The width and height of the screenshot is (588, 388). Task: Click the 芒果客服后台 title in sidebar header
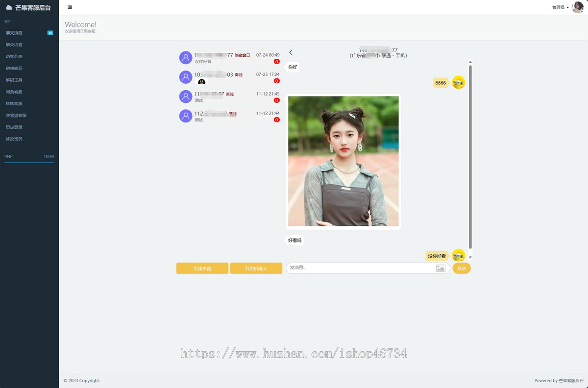(x=33, y=7)
